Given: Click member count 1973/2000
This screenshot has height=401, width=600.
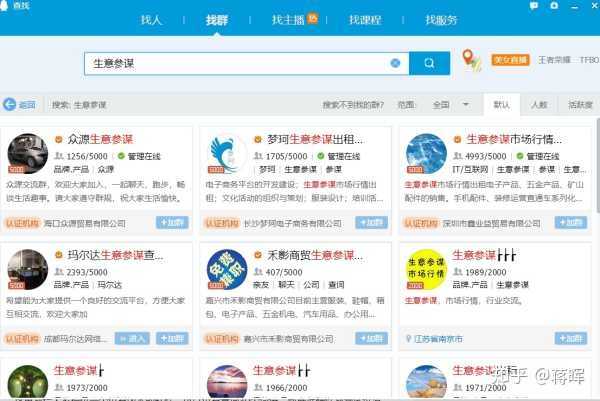Looking at the screenshot, I should 87,388.
